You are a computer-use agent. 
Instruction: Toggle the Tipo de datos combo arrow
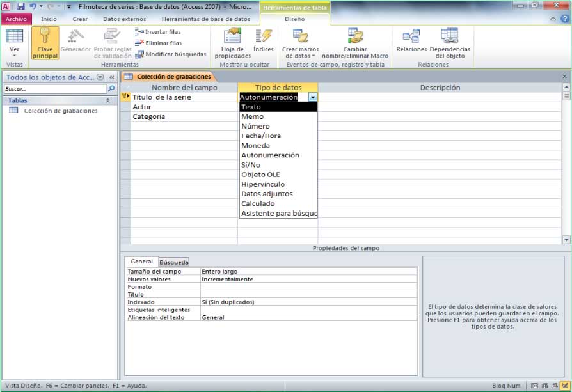pyautogui.click(x=312, y=97)
